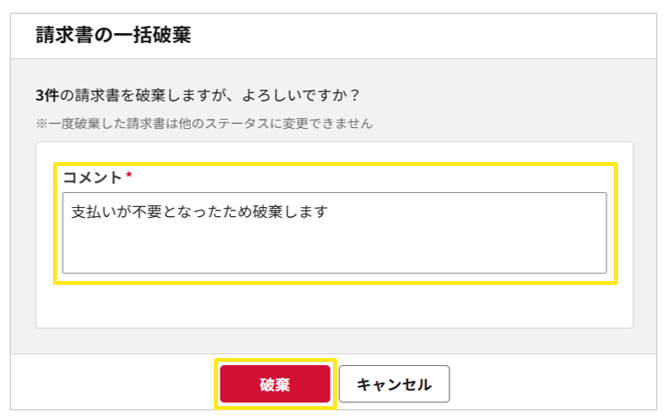Click the red 破棄 button

[x=275, y=384]
